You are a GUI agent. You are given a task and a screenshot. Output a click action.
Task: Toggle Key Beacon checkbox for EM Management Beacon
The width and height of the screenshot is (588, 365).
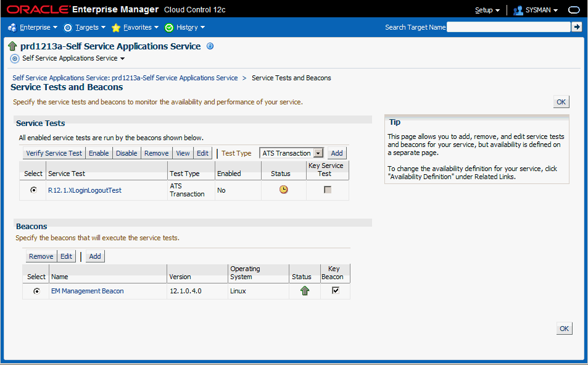(x=336, y=290)
